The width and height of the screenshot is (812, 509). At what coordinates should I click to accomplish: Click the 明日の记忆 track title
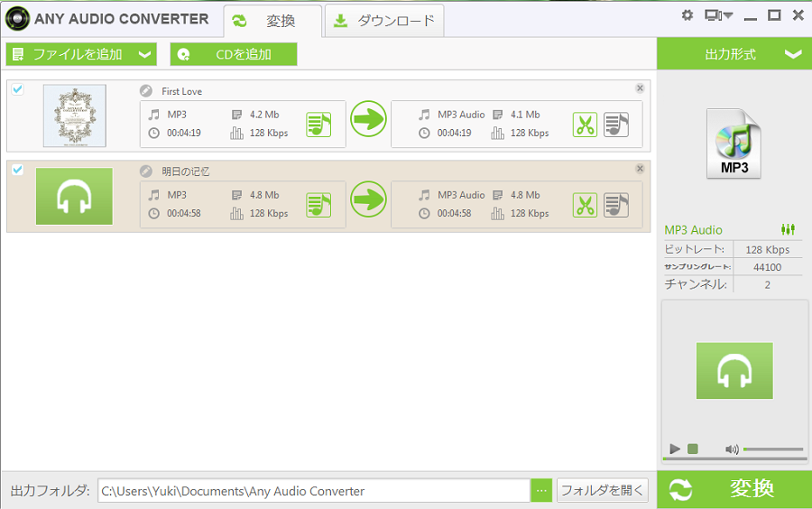(185, 171)
